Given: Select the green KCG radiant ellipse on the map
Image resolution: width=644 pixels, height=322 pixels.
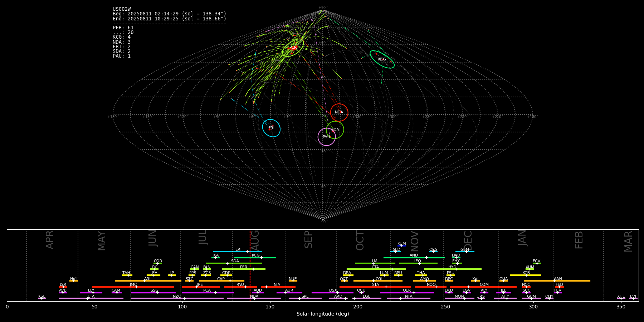Looking at the screenshot, I should [382, 59].
